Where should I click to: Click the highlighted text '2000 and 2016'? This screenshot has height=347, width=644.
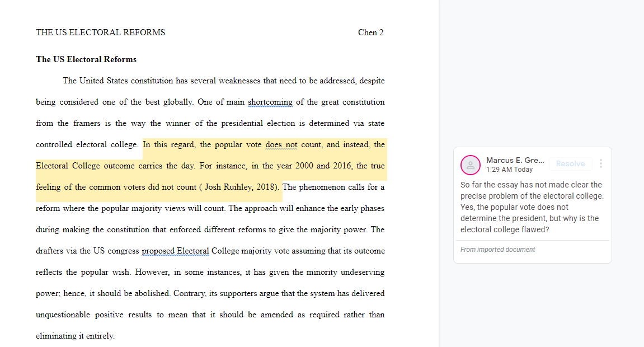pos(323,166)
